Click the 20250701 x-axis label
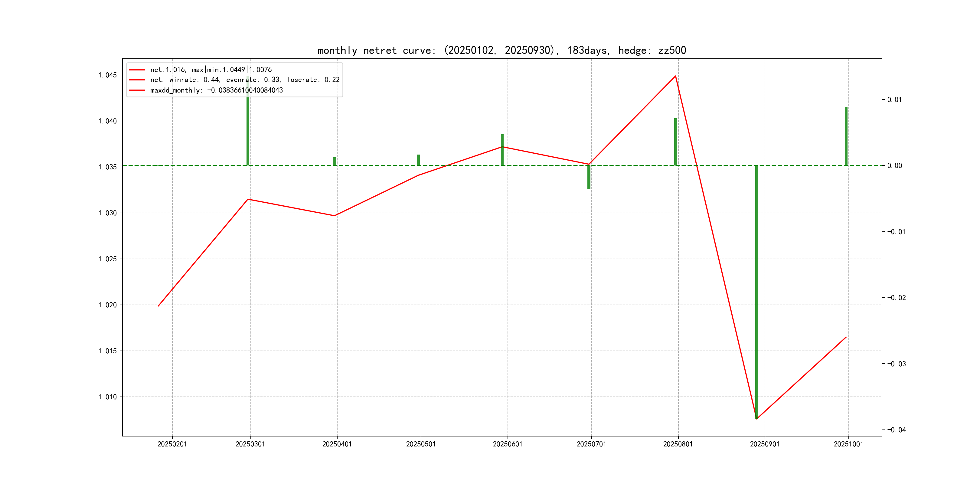The width and height of the screenshot is (980, 490). point(591,444)
